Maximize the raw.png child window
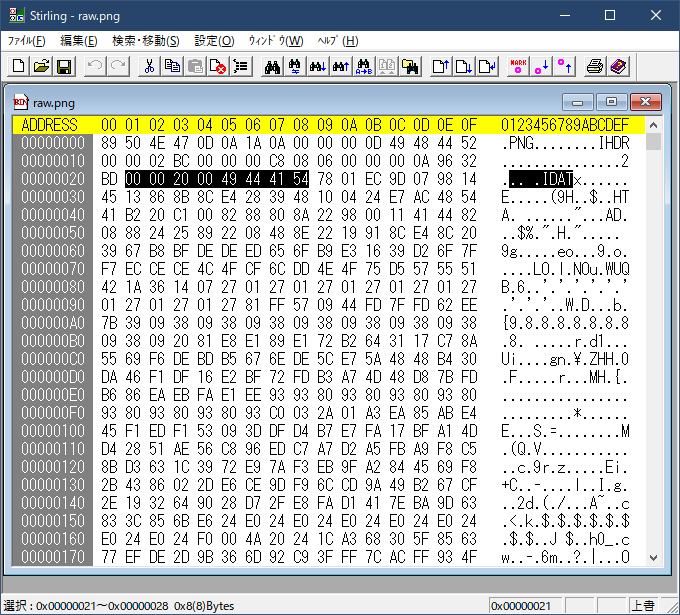Viewport: 680px width, 615px height. [x=612, y=102]
